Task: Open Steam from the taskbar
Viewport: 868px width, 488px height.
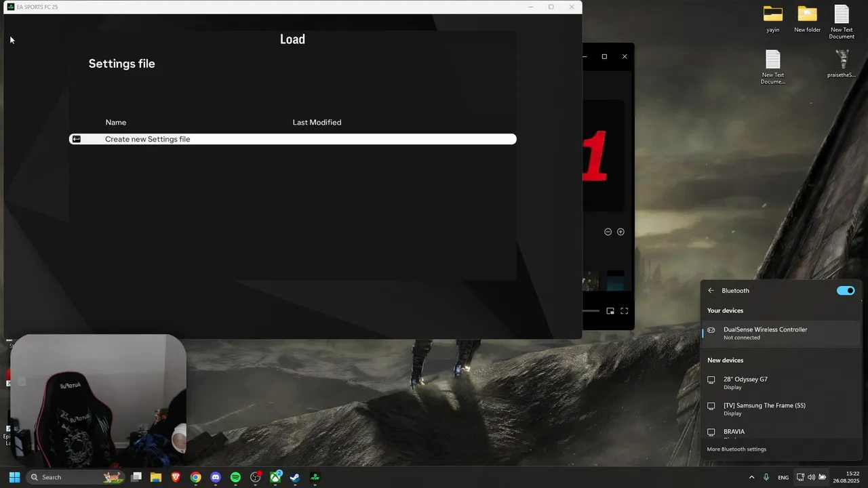Action: pyautogui.click(x=295, y=477)
